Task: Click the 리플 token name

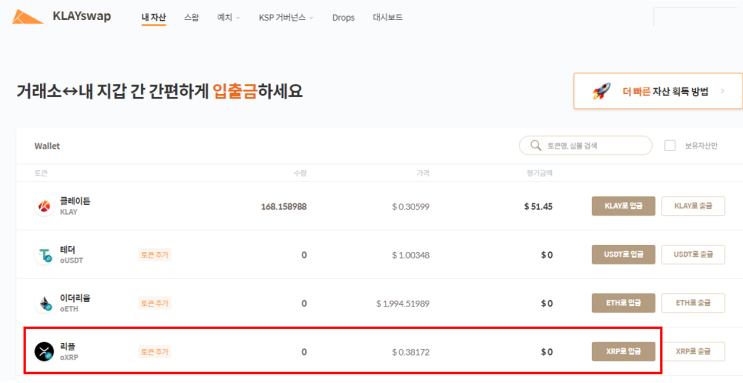Action: coord(67,347)
